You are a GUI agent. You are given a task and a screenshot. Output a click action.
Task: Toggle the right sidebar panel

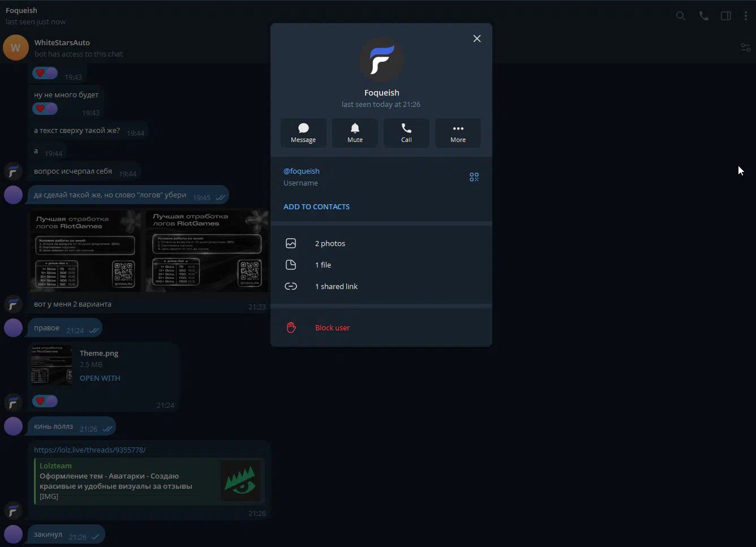coord(726,16)
